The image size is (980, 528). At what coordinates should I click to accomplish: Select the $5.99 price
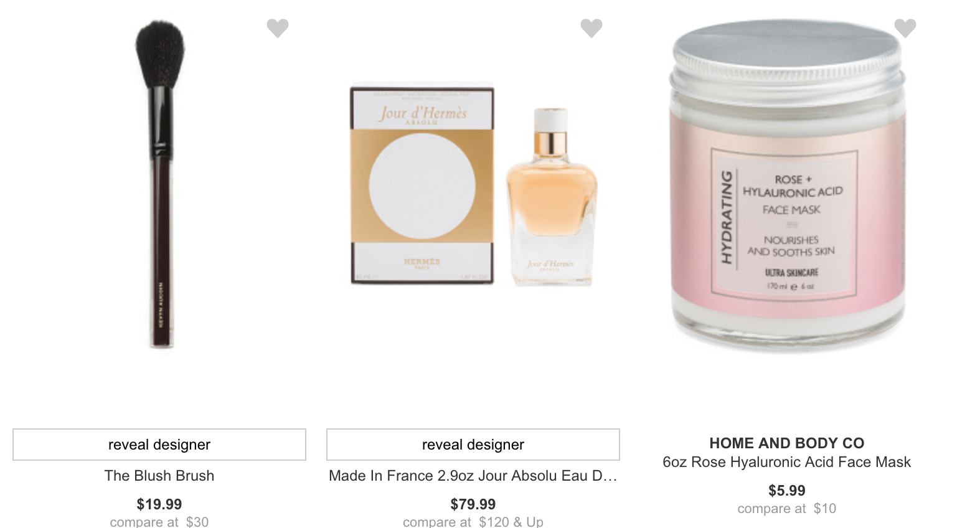click(787, 491)
